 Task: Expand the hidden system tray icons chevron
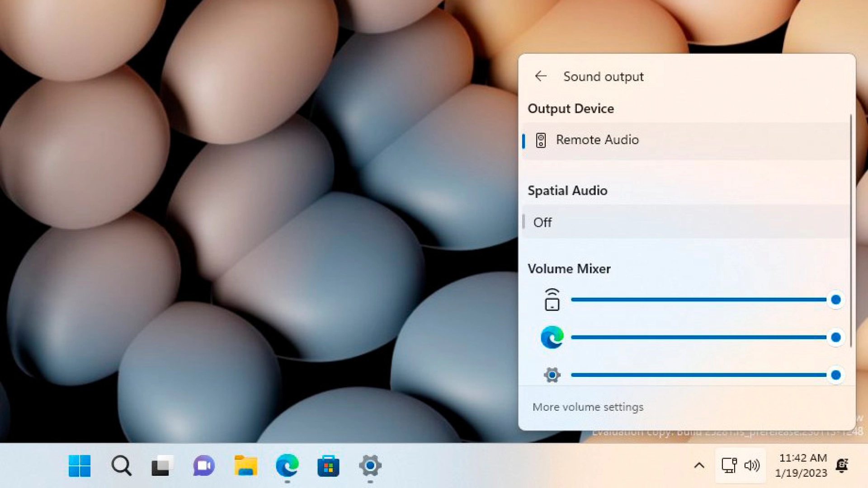[x=699, y=465]
